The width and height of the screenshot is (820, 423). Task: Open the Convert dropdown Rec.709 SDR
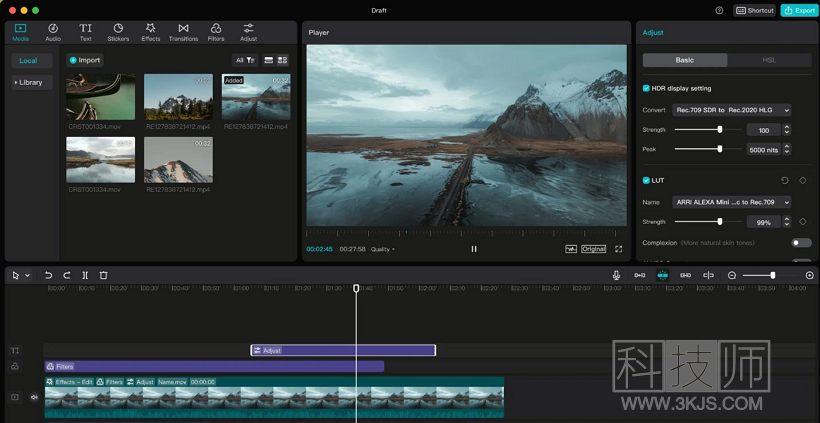[x=732, y=110]
